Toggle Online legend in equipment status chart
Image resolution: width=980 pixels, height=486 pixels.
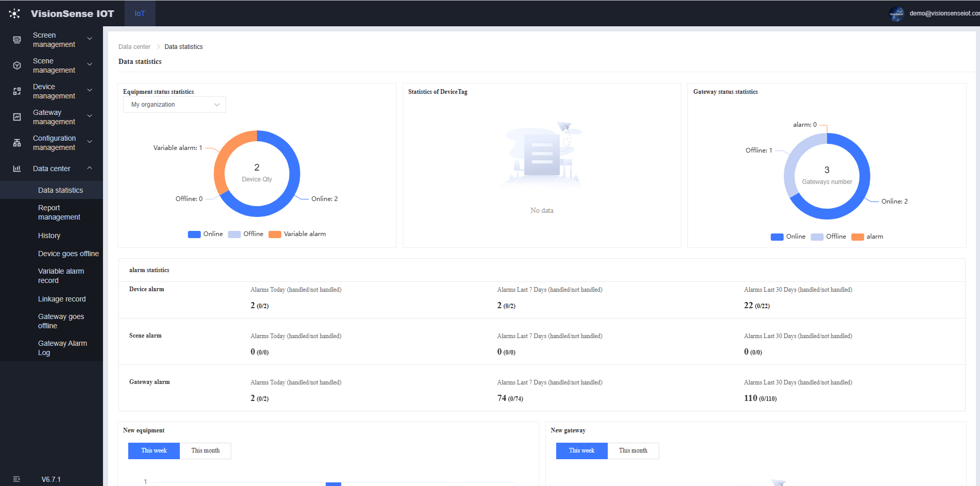[x=205, y=234]
